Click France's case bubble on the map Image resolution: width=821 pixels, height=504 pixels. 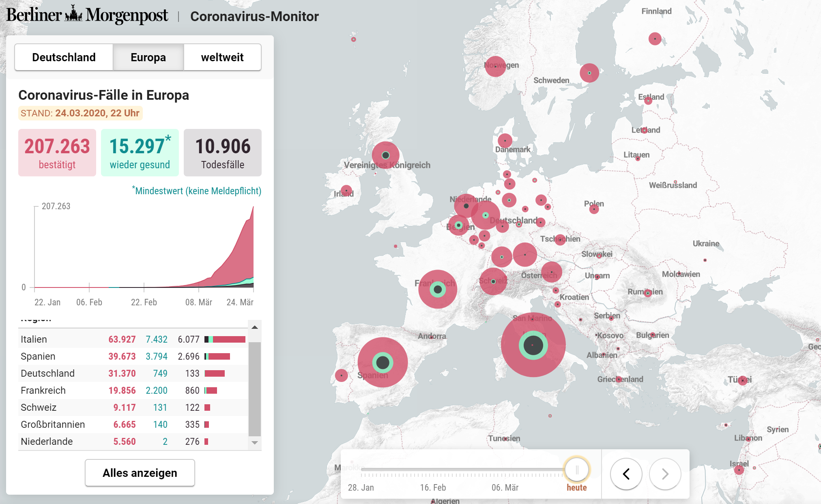click(x=438, y=289)
